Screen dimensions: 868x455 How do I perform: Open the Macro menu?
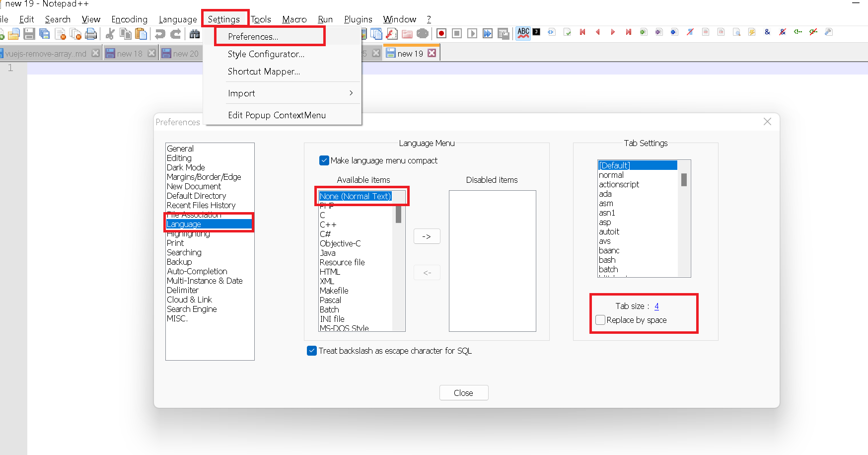(294, 19)
